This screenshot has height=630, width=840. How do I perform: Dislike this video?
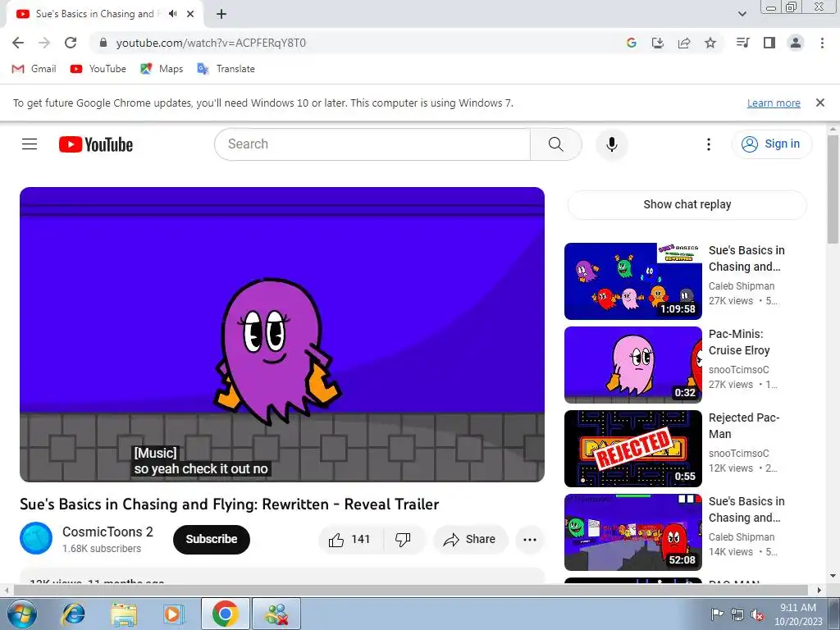point(404,540)
